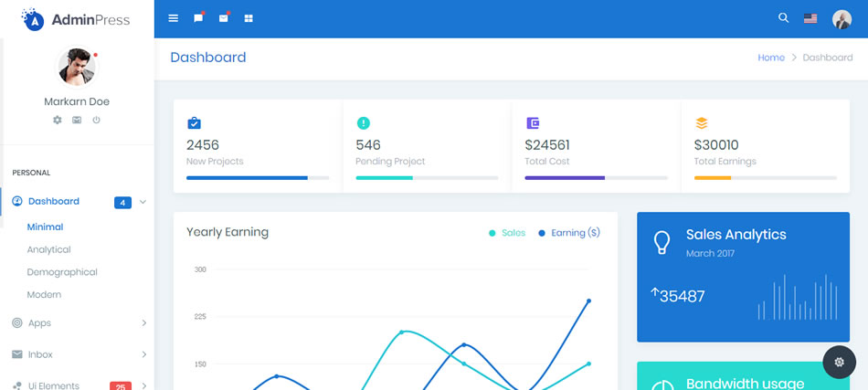Expand the Ui Elements submenu arrow

(x=144, y=385)
